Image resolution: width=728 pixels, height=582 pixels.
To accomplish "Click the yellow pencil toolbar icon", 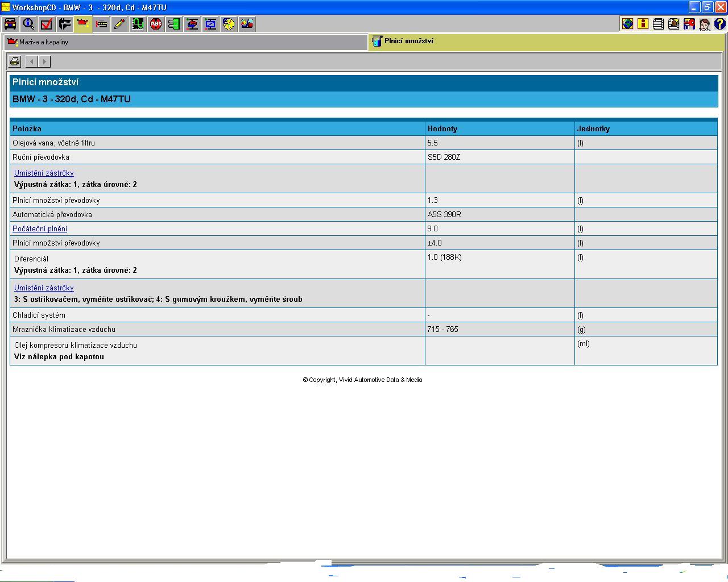I will click(119, 24).
